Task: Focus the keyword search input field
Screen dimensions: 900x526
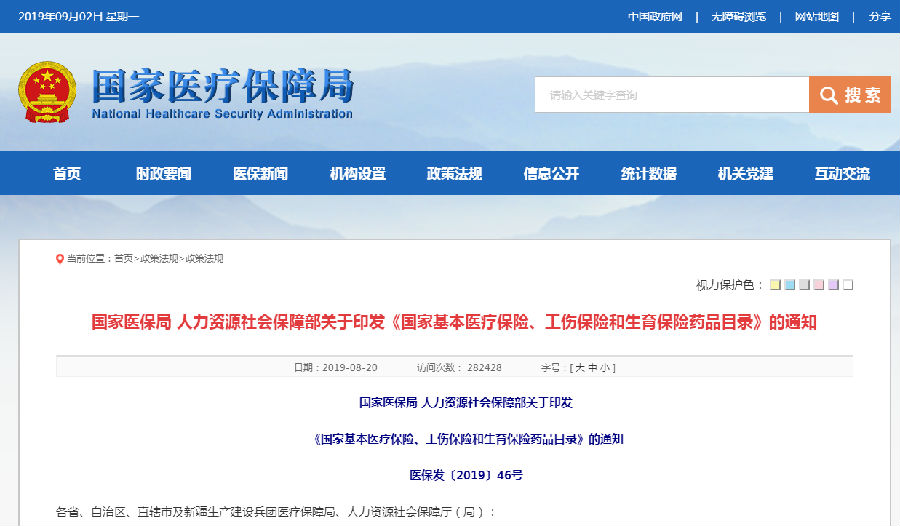Action: click(672, 95)
